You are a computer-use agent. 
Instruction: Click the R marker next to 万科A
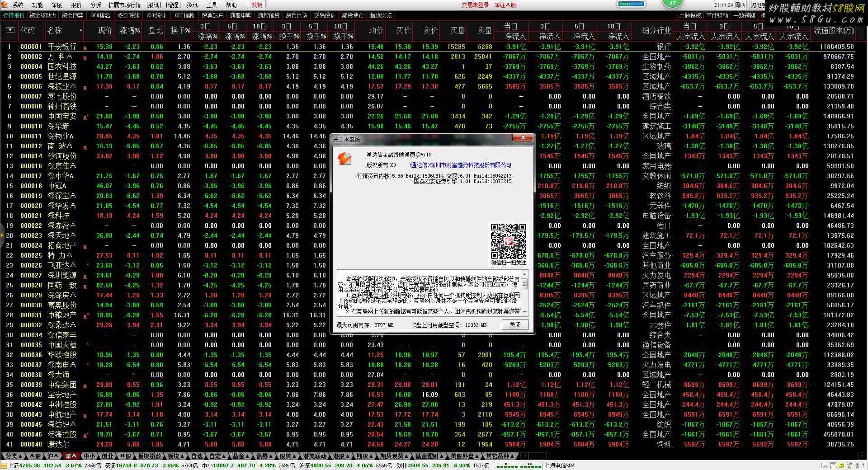click(85, 58)
